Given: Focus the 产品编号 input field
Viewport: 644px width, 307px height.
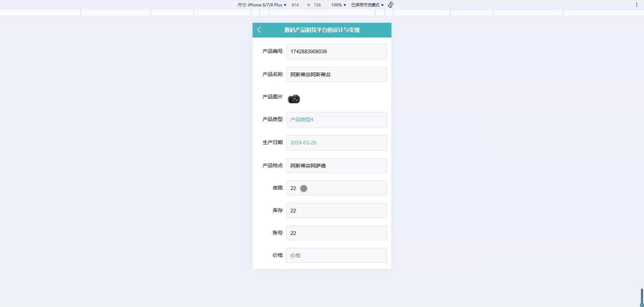Looking at the screenshot, I should coord(336,52).
